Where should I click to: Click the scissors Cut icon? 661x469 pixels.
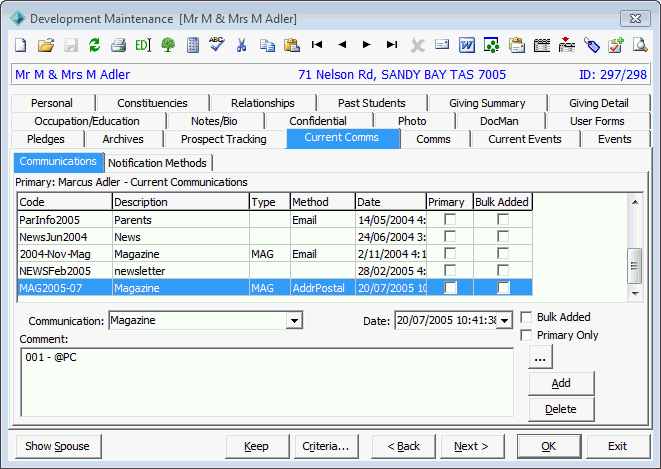tap(242, 45)
